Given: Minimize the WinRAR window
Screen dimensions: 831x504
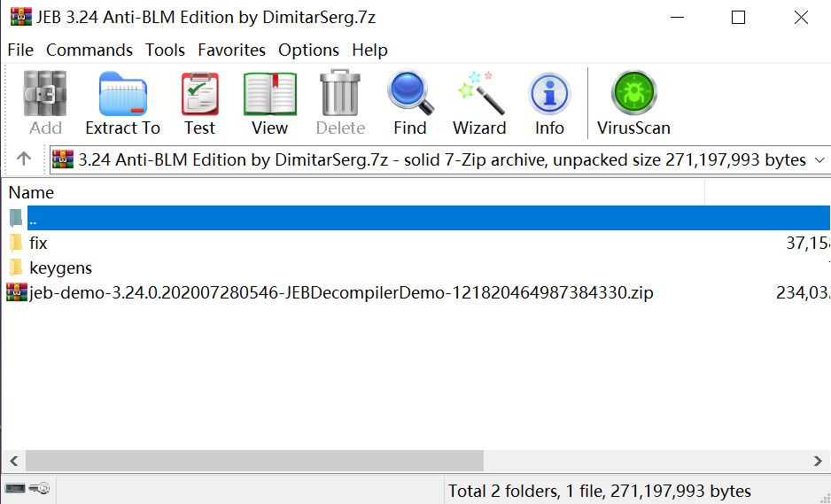Looking at the screenshot, I should pos(678,17).
